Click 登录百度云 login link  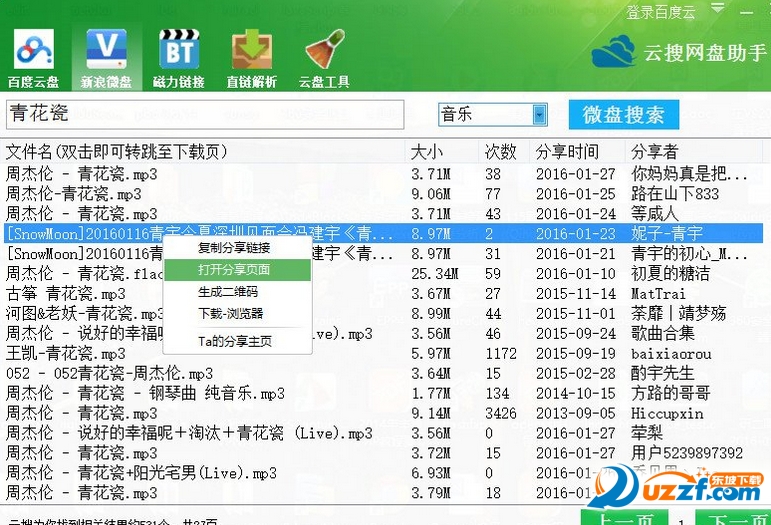click(660, 12)
